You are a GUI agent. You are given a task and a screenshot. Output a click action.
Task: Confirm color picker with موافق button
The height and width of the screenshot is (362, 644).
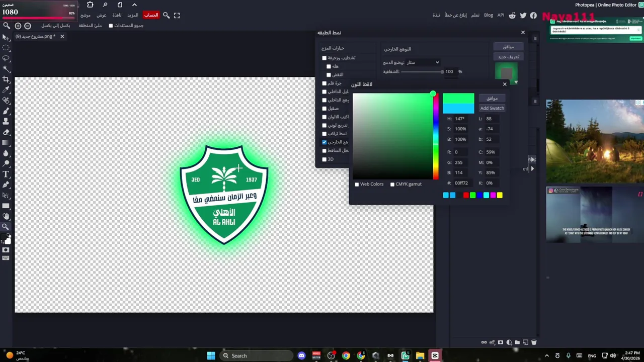[x=492, y=99]
